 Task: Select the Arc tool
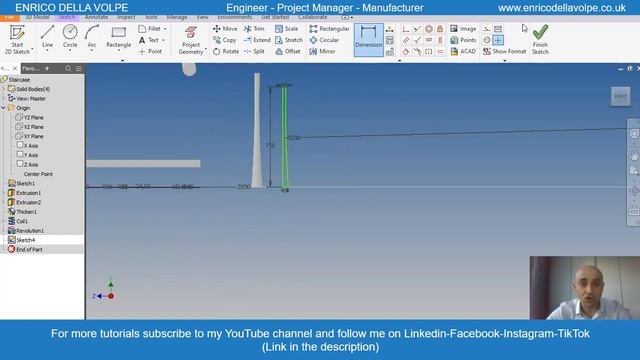(x=92, y=37)
